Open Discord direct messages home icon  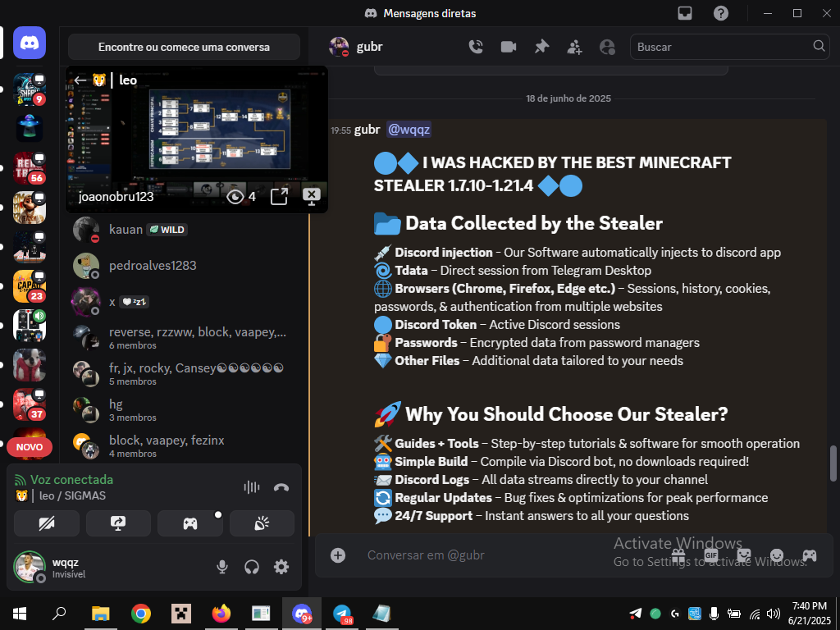(x=30, y=43)
